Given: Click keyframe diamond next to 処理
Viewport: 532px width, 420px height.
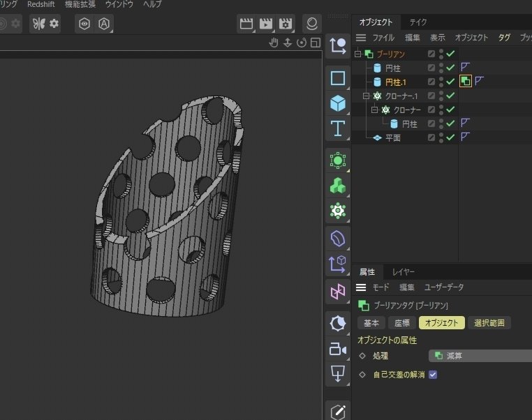Looking at the screenshot, I should (362, 356).
